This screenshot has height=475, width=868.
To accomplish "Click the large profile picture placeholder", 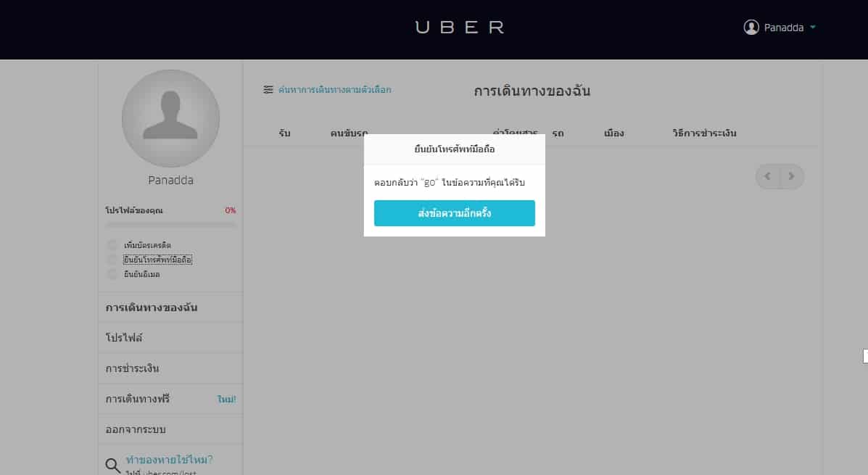I will [170, 118].
